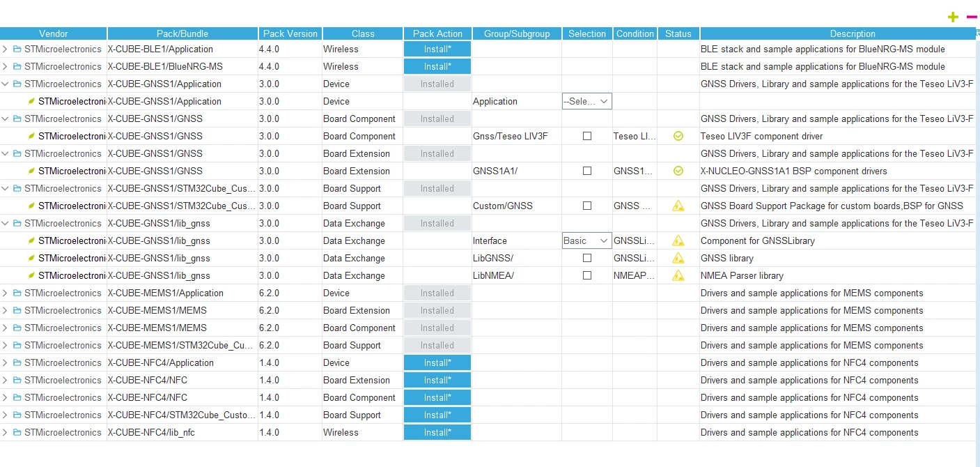Check the LibNMEA/ selection checkbox
980x467 pixels.
(587, 275)
